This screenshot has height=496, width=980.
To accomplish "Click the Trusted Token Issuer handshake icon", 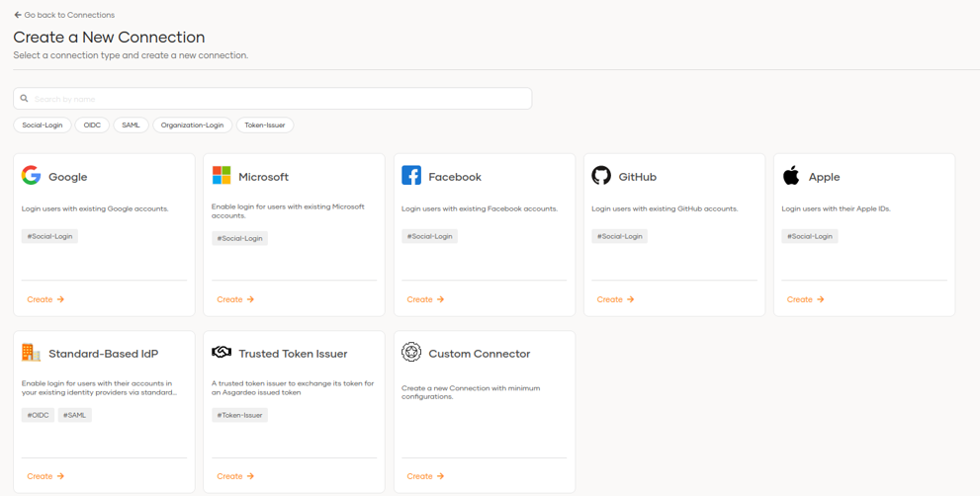I will click(x=222, y=353).
